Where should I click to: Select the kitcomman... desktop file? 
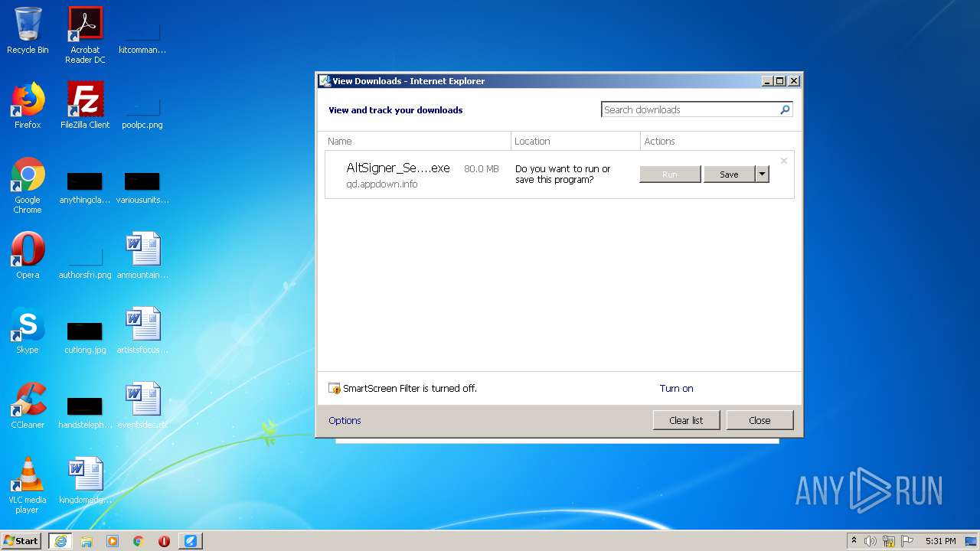coord(142,35)
